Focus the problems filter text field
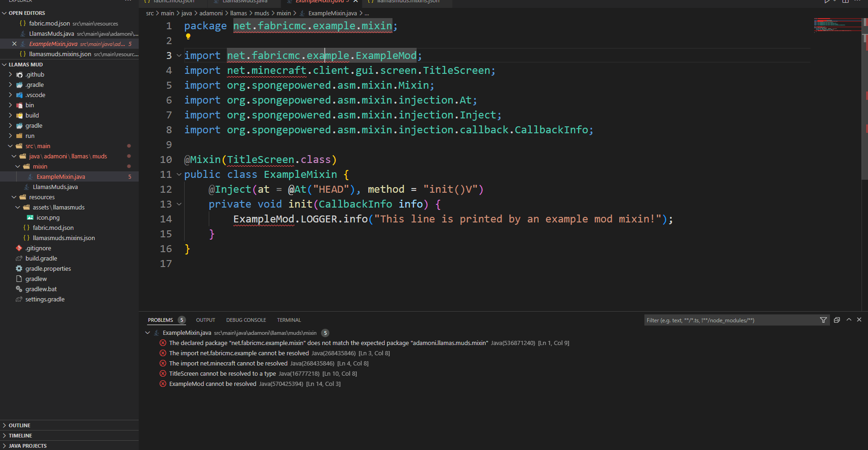The height and width of the screenshot is (450, 868). click(x=731, y=320)
